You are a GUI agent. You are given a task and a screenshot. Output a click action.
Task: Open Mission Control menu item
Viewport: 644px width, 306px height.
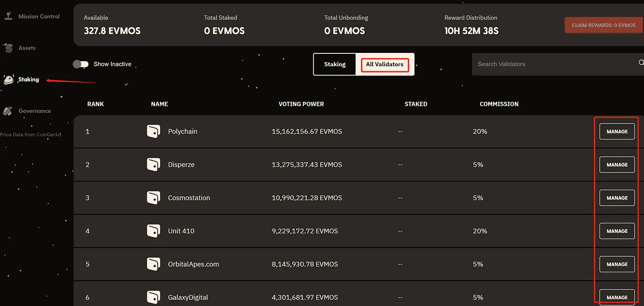click(x=39, y=16)
